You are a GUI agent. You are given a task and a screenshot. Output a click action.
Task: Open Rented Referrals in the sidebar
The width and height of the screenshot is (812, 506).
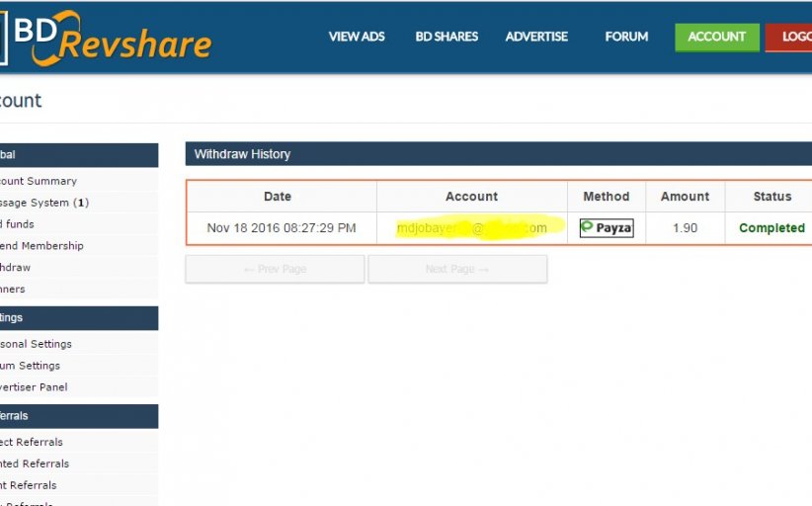click(x=36, y=464)
